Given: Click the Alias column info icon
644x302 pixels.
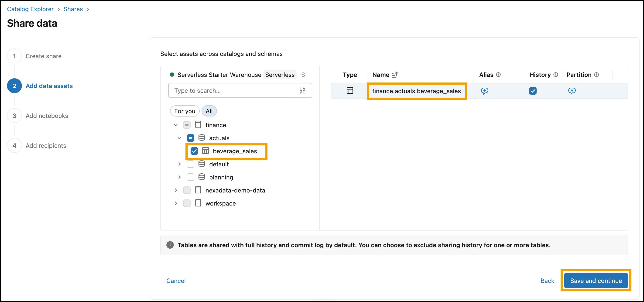Looking at the screenshot, I should (498, 75).
